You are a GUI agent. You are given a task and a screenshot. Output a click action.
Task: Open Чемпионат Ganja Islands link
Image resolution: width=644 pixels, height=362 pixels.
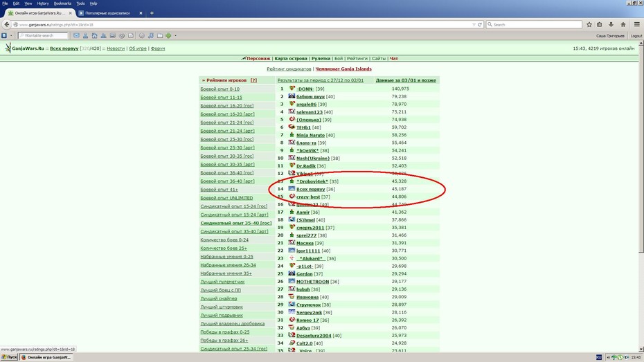(343, 69)
